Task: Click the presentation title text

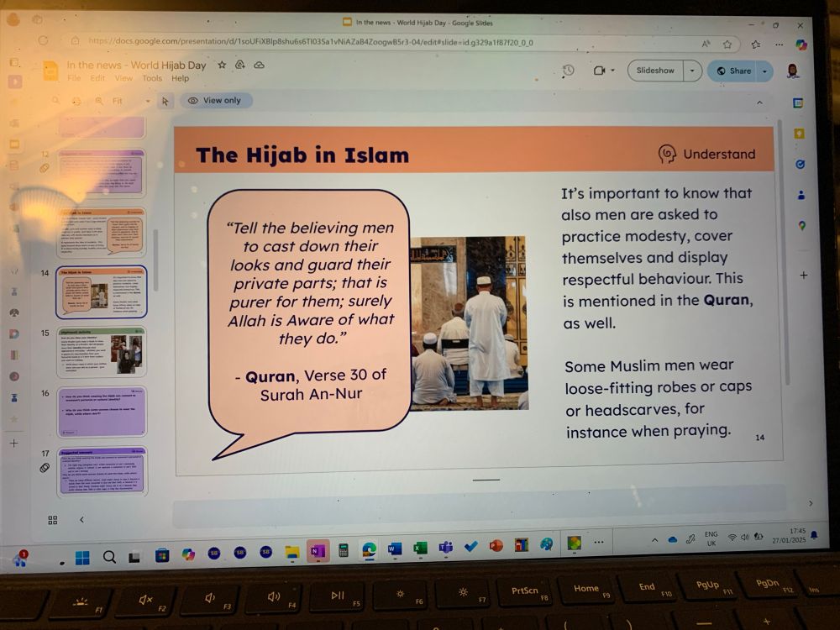Action: (136, 65)
